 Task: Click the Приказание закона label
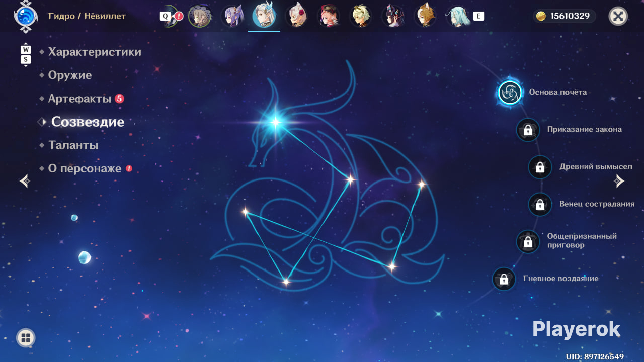[x=585, y=130]
